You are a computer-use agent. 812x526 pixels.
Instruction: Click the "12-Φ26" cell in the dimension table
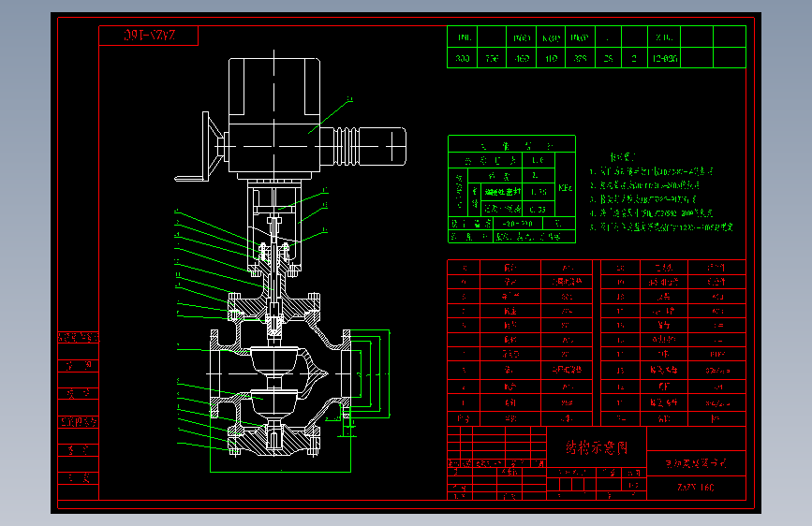pyautogui.click(x=664, y=58)
